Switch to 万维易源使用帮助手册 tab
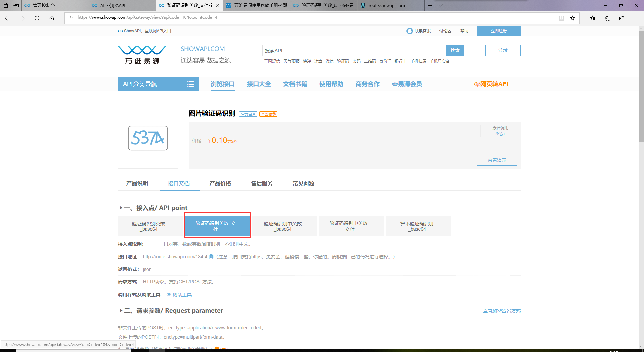This screenshot has width=644, height=352. click(x=257, y=5)
